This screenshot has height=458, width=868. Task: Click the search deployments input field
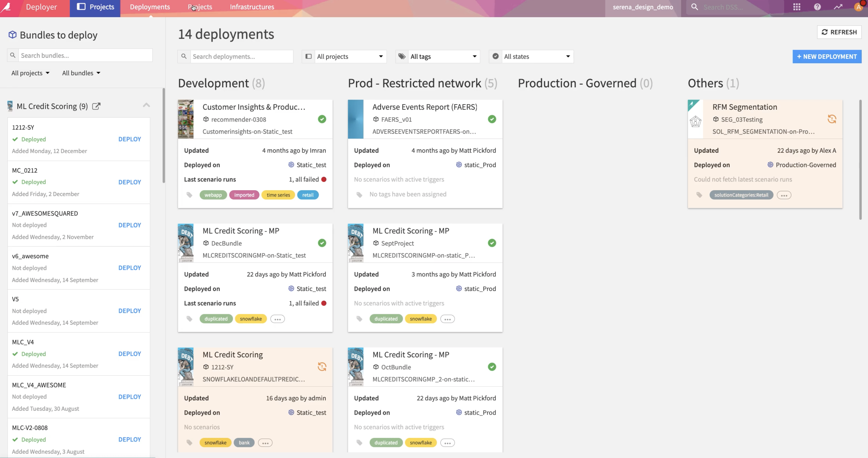(x=241, y=56)
